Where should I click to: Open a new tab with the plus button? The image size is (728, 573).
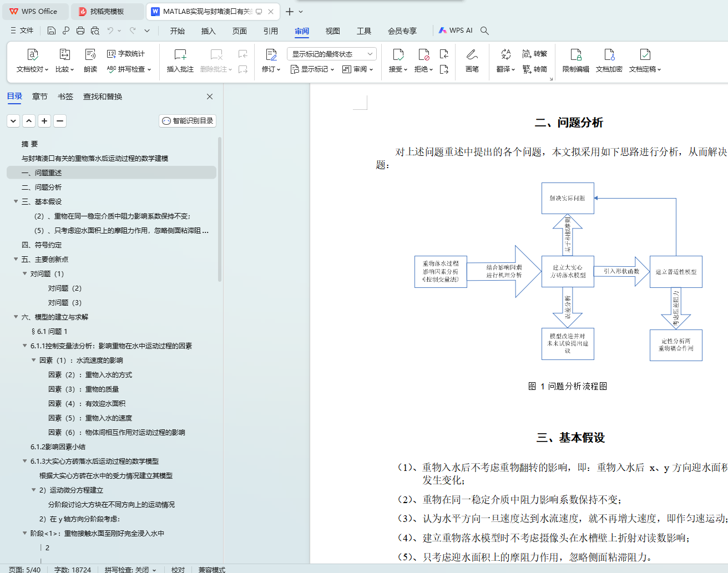(x=290, y=11)
